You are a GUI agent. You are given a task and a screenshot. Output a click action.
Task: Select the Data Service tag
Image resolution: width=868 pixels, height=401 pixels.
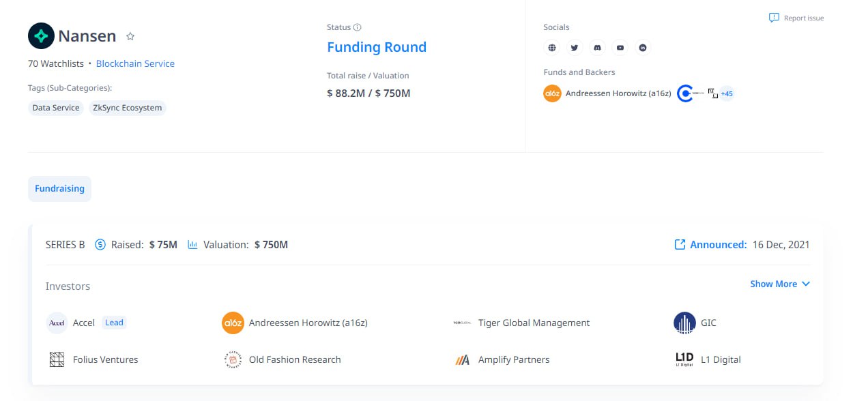[x=56, y=108]
